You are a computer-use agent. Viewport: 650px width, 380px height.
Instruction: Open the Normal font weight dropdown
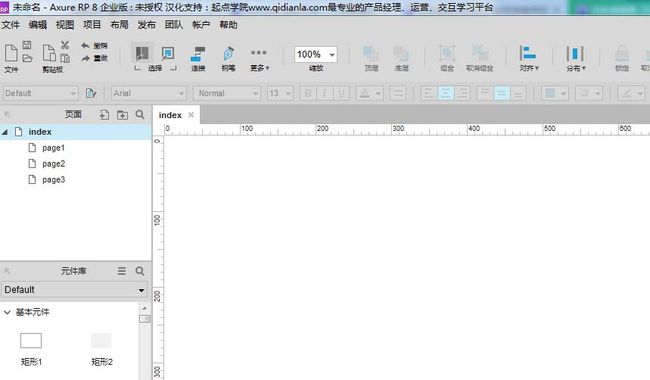point(227,93)
